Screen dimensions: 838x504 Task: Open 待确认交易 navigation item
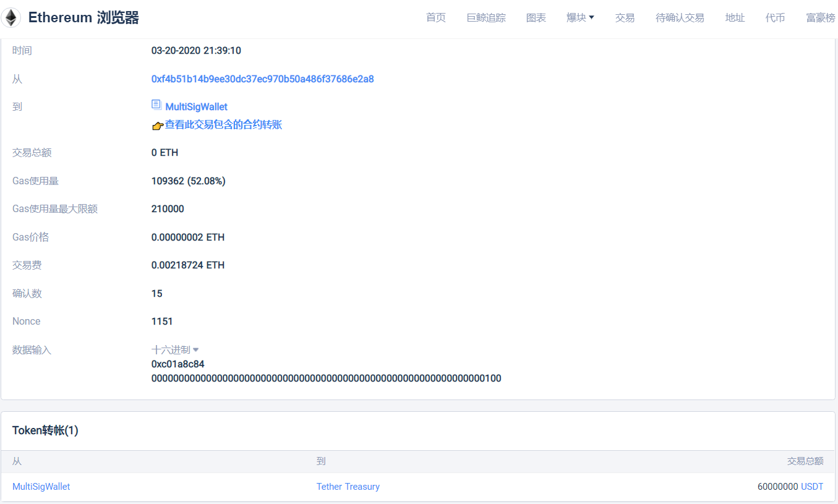(x=680, y=17)
